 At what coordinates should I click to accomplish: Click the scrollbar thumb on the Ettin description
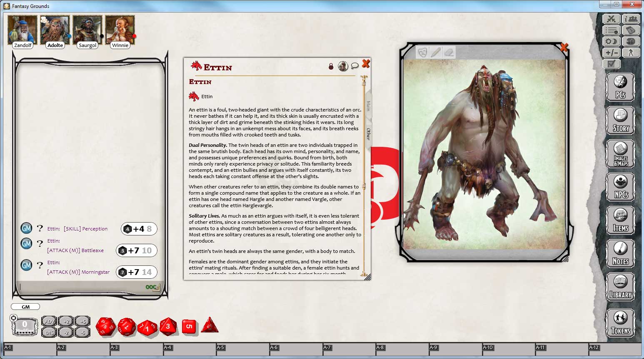pos(363,186)
